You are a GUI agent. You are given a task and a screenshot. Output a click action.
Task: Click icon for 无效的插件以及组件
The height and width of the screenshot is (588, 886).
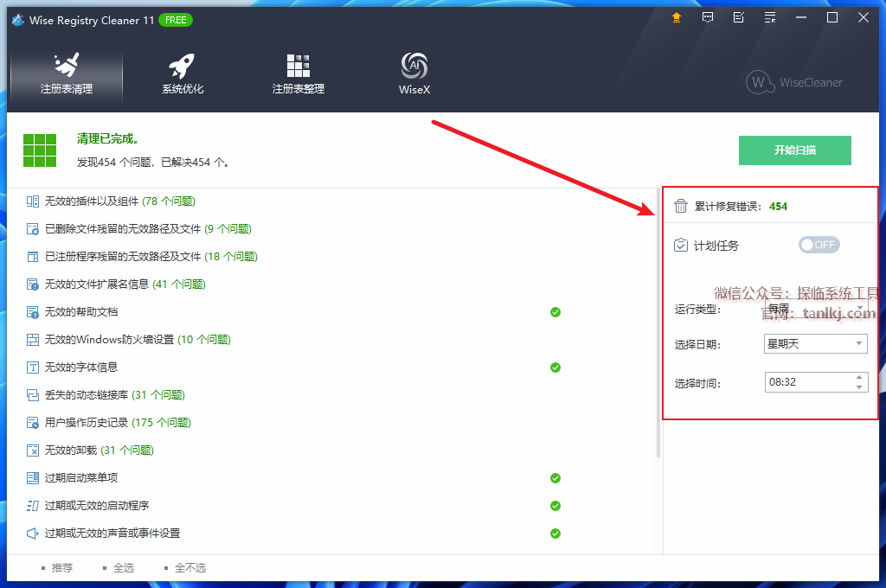click(x=33, y=201)
